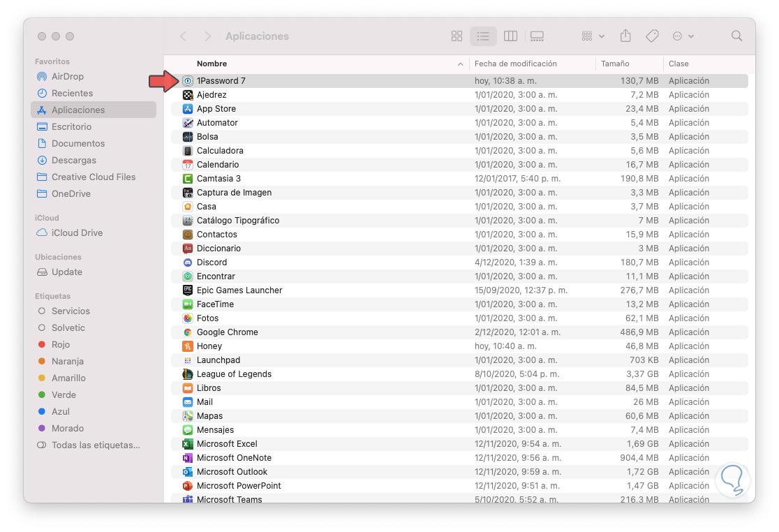779x532 pixels.
Task: Select the Rojo color tag
Action: click(61, 345)
